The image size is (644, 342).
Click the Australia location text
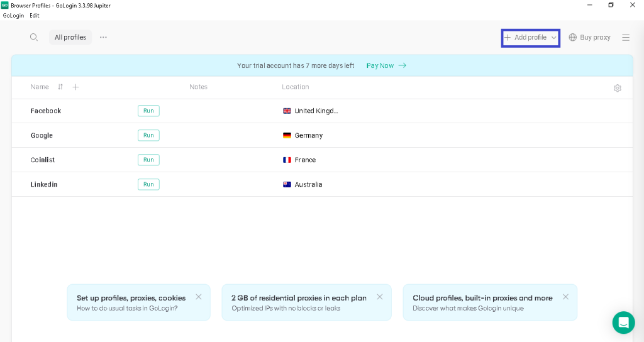[x=308, y=185]
